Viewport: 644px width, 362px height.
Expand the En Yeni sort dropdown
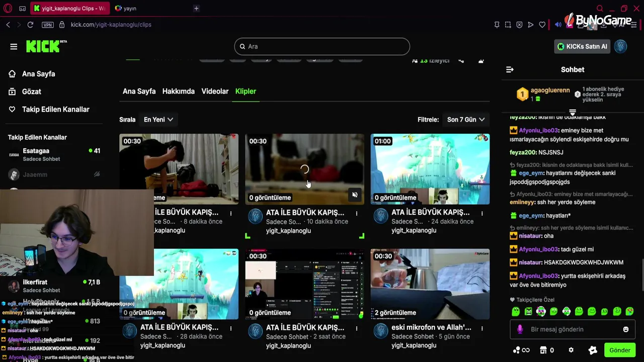point(158,120)
